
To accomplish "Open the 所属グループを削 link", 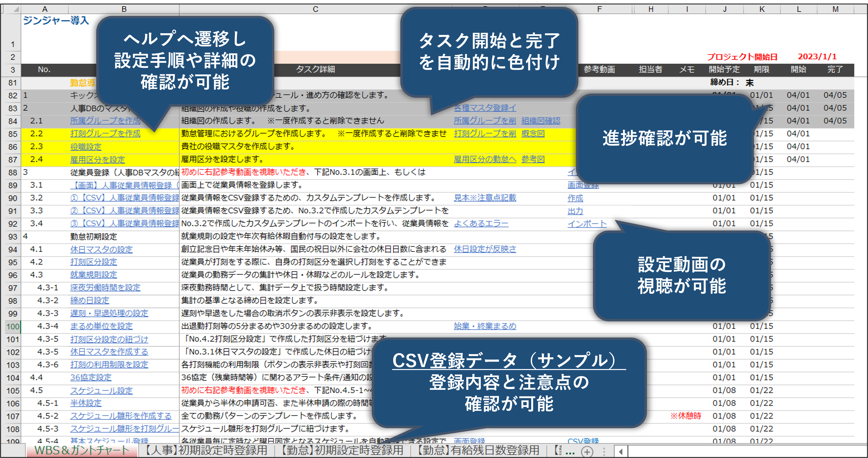I will tap(485, 121).
